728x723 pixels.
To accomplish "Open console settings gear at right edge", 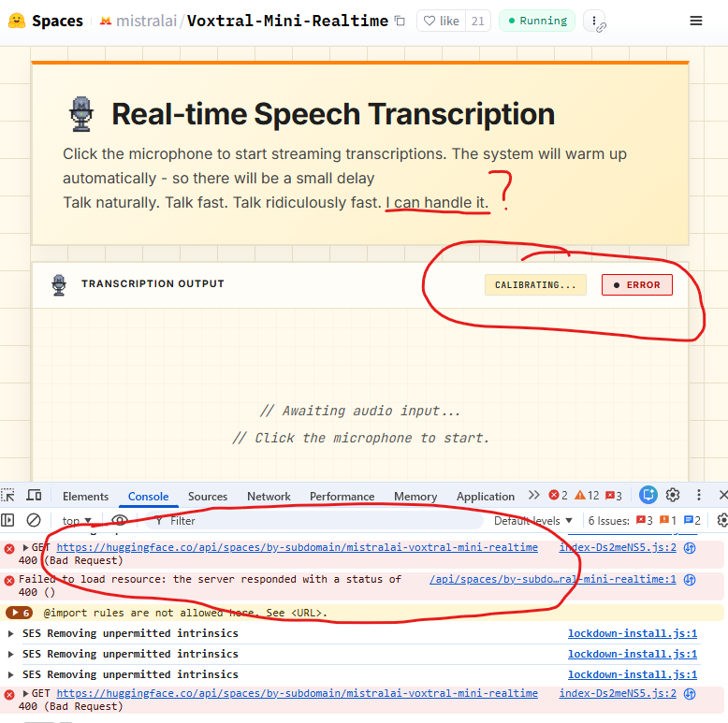I will click(722, 520).
